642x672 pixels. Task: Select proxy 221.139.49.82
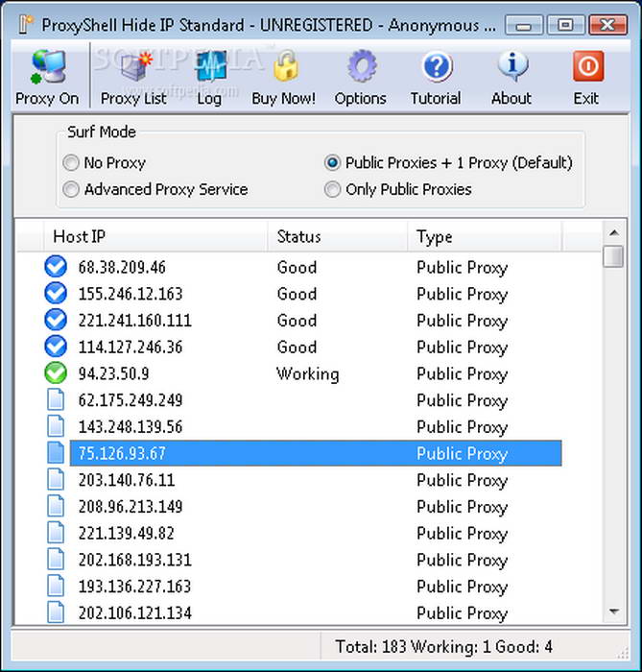click(126, 533)
